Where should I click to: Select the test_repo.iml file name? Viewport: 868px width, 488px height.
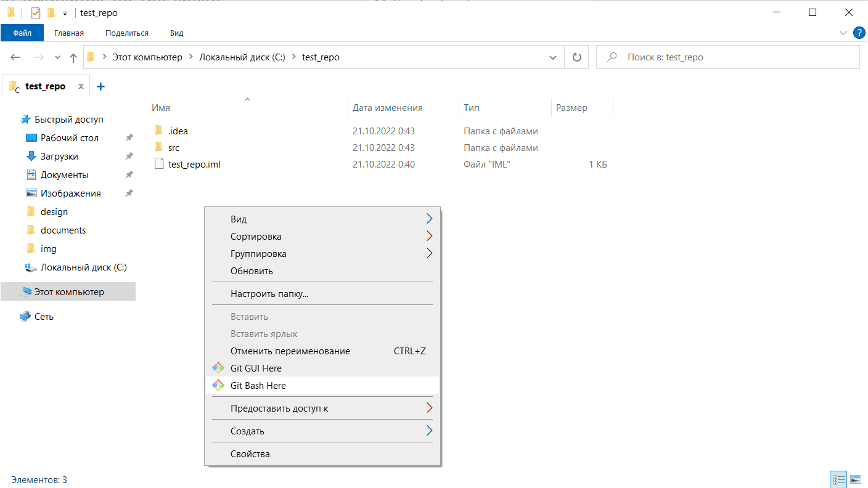pyautogui.click(x=194, y=165)
